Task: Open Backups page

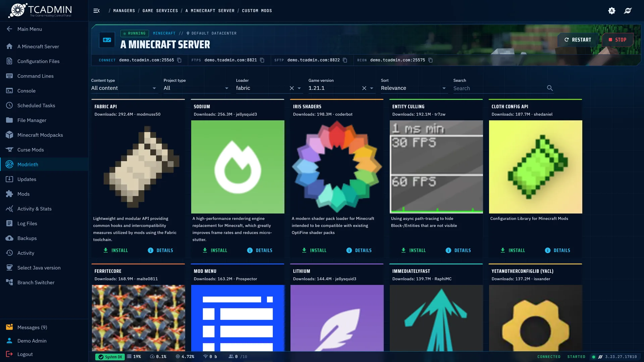Action: (44, 238)
